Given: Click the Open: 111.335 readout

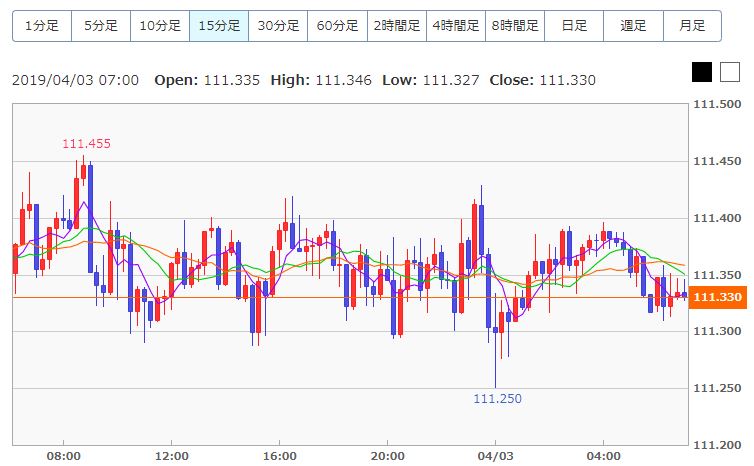Looking at the screenshot, I should tap(207, 80).
